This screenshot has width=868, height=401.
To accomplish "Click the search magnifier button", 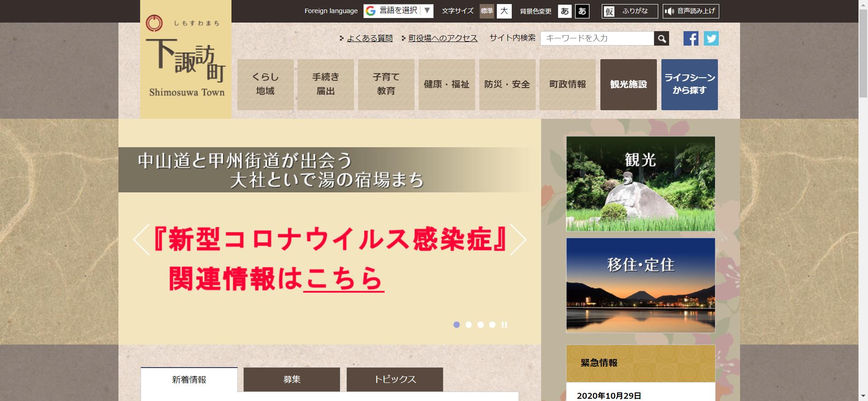I will pyautogui.click(x=661, y=38).
